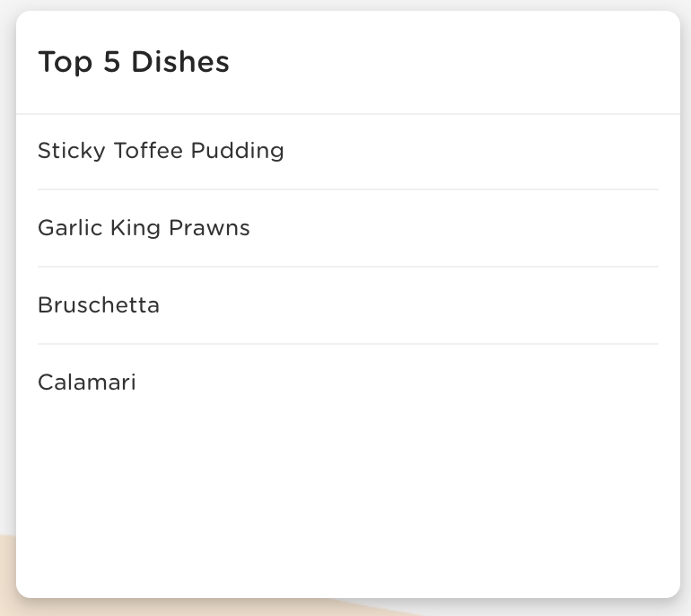Click the word Sticky in first row

tap(72, 151)
